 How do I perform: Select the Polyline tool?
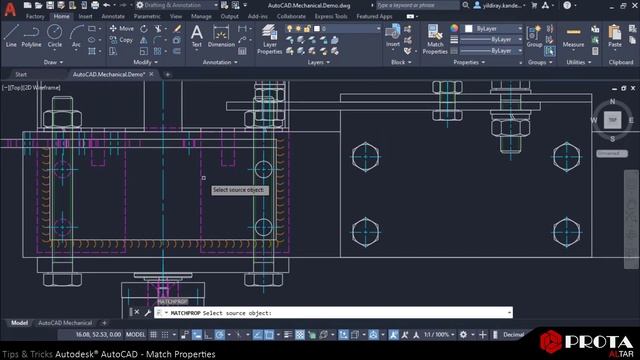[31, 36]
